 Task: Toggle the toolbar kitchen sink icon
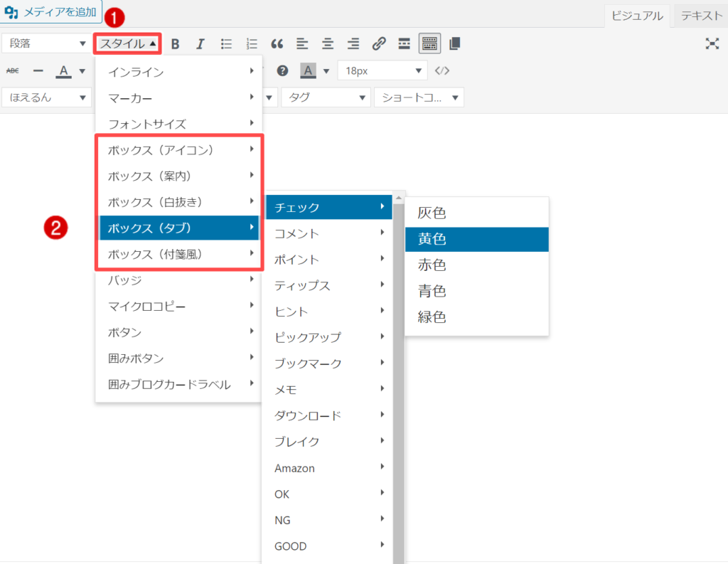point(429,43)
